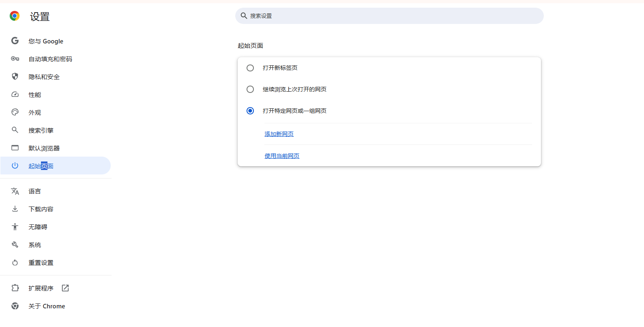Click the shield icon for 隐私和安全

pos(15,77)
